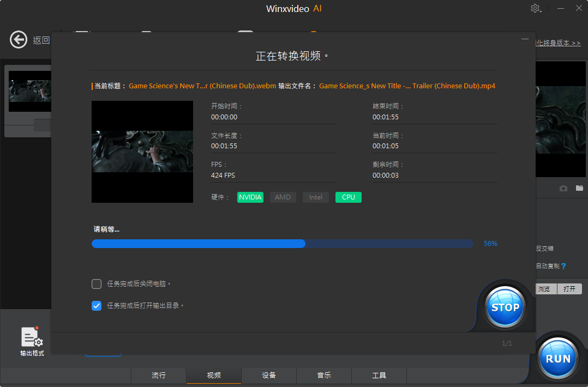The width and height of the screenshot is (588, 387).
Task: Click the 反交错 deinterlace label
Action: tap(544, 249)
